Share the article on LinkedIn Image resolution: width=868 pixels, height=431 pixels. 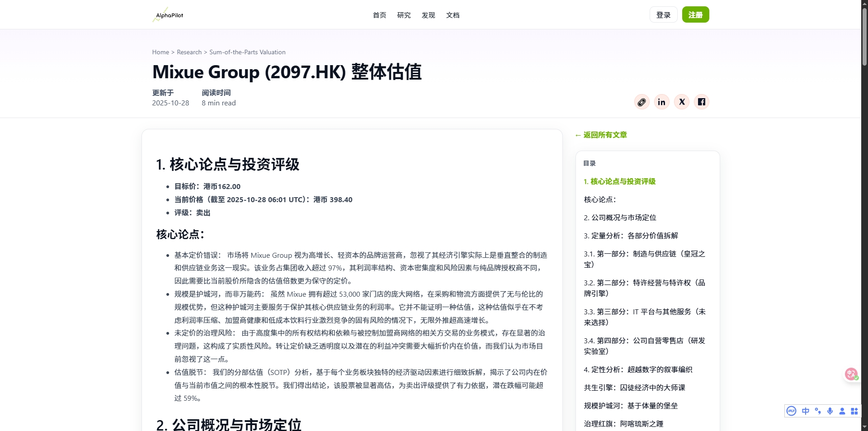click(661, 102)
